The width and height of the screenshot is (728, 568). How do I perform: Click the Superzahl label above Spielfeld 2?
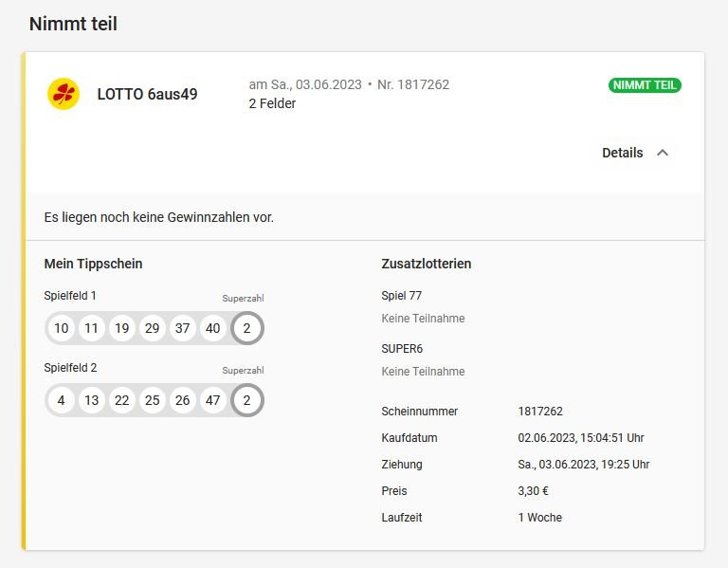(243, 371)
